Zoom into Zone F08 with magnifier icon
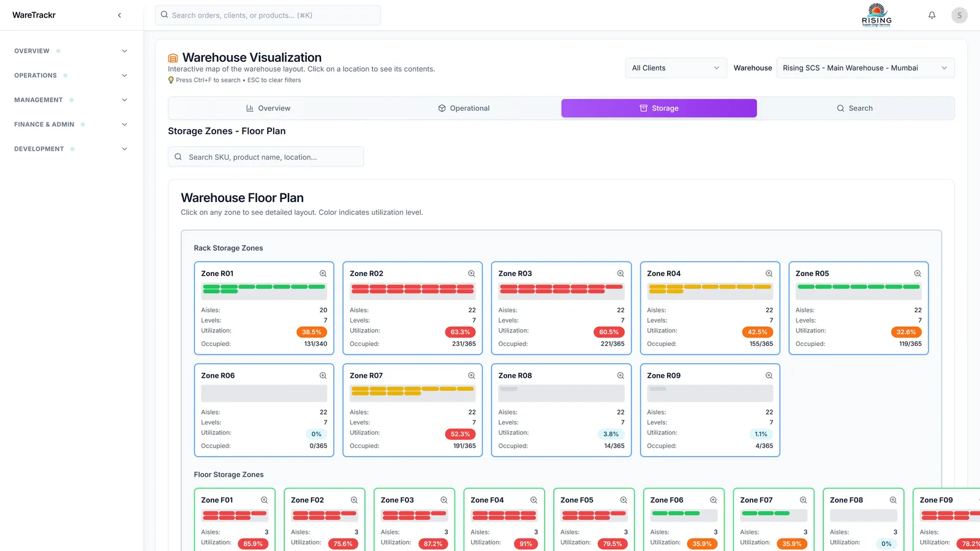The image size is (980, 551). pyautogui.click(x=893, y=500)
